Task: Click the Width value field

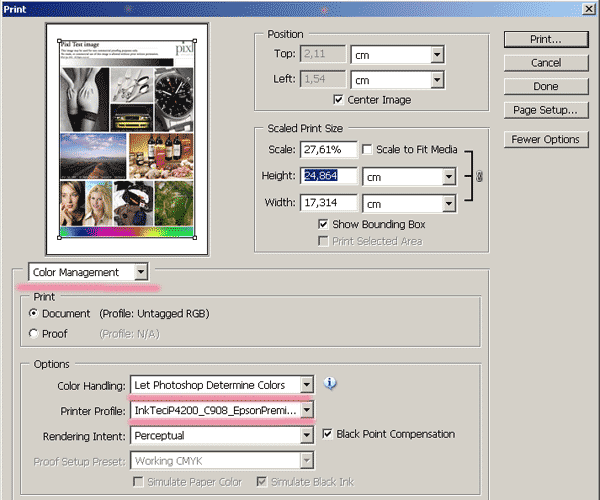Action: pyautogui.click(x=329, y=202)
